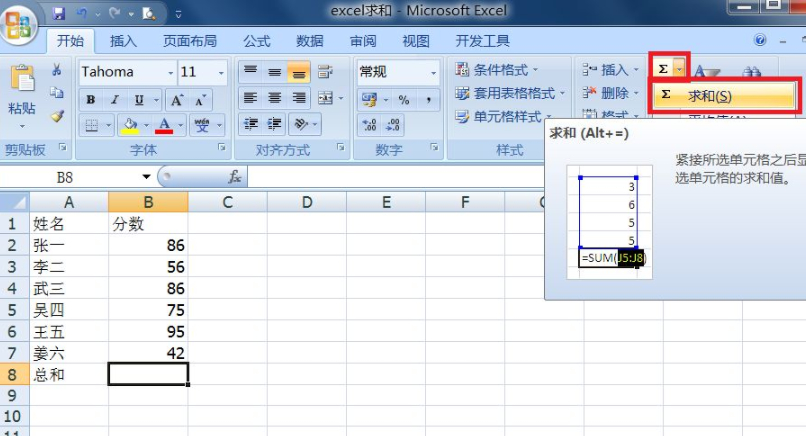Image resolution: width=806 pixels, height=436 pixels.
Task: Undo the last action
Action: click(81, 13)
